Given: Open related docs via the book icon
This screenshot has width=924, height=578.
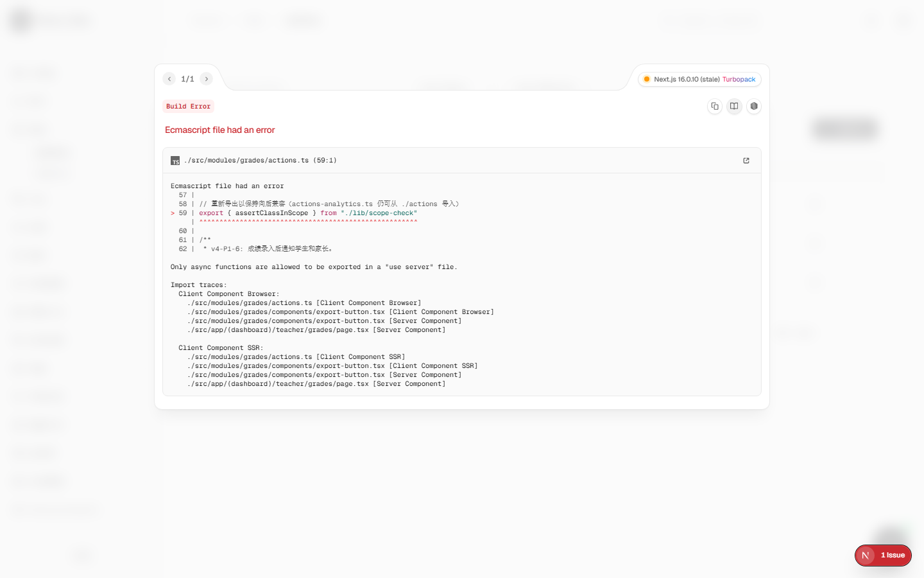Looking at the screenshot, I should click(x=734, y=106).
